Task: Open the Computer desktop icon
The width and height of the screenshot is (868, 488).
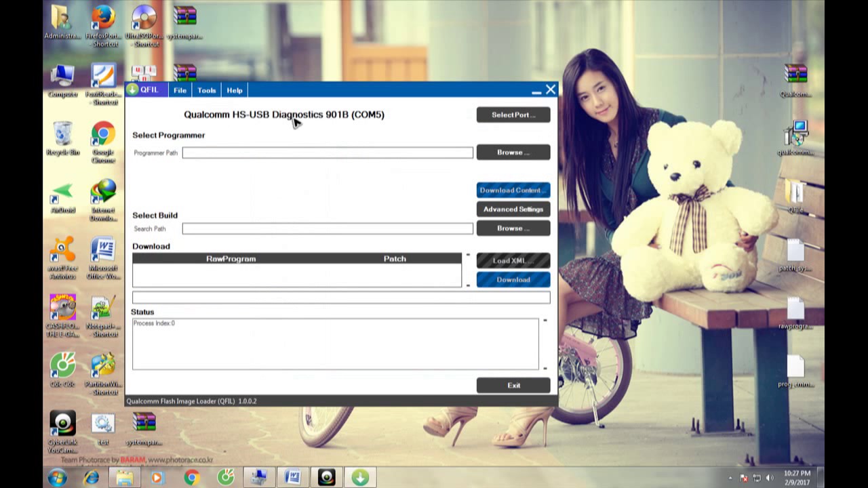Action: coord(62,81)
